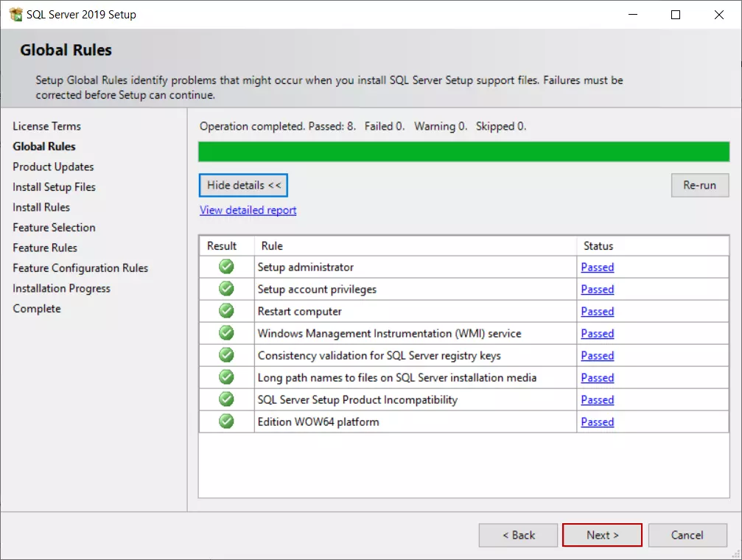The height and width of the screenshot is (560, 742).
Task: Select Installation Progress step in sidebar
Action: coord(61,288)
